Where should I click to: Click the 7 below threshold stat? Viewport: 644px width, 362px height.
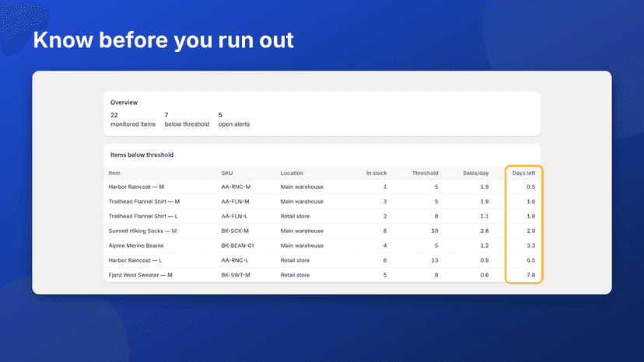tap(187, 120)
